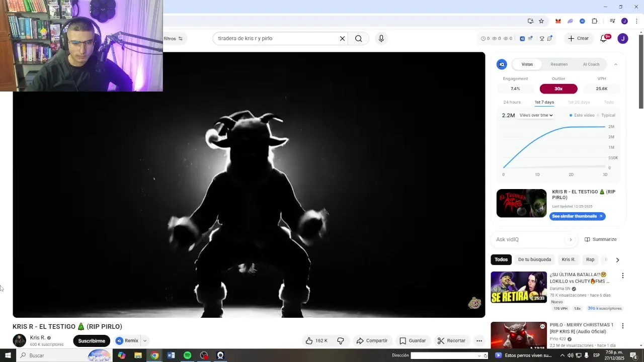This screenshot has width=644, height=362.
Task: Open the Kris R. channel link
Action: [x=38, y=338]
